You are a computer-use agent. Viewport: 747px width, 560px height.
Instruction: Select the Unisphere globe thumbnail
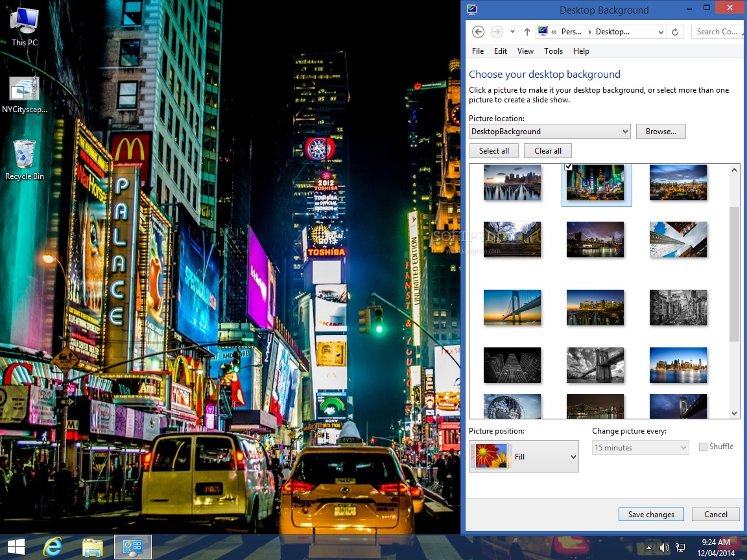click(x=512, y=406)
